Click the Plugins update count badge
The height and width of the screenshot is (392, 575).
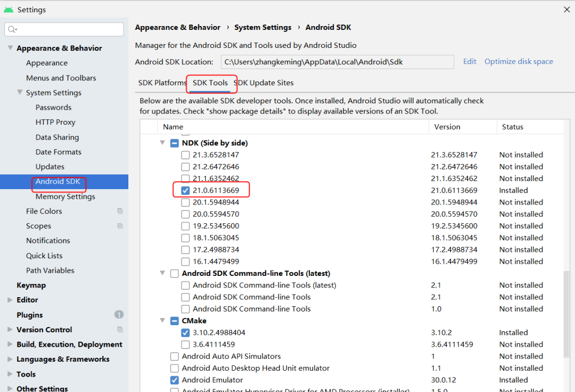pyautogui.click(x=119, y=315)
